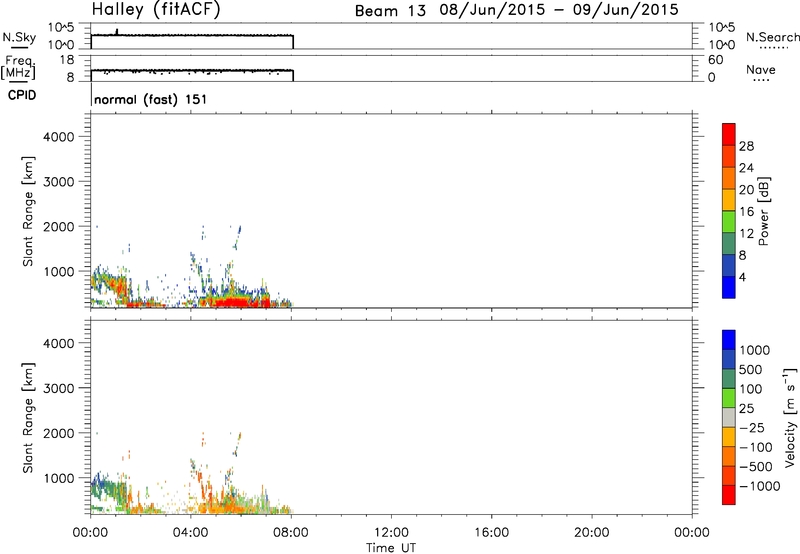Click the 'Beam 13' label
This screenshot has height=554, width=800.
390,11
